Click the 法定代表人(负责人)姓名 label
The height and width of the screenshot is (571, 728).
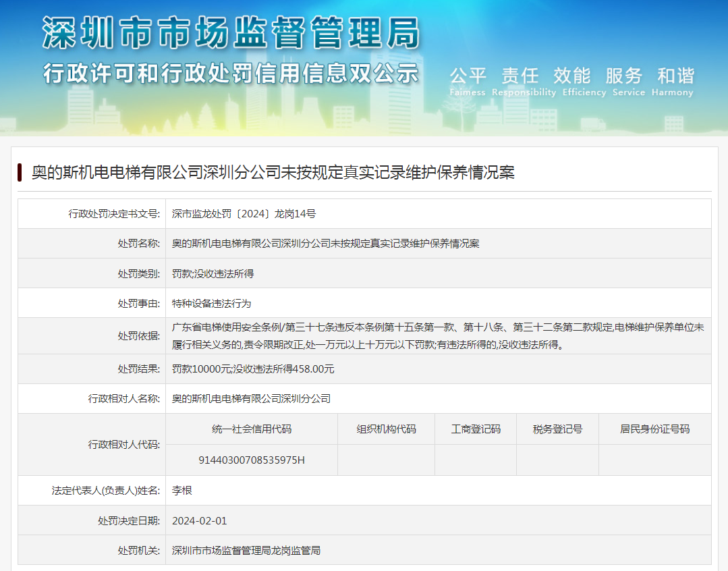click(x=106, y=491)
